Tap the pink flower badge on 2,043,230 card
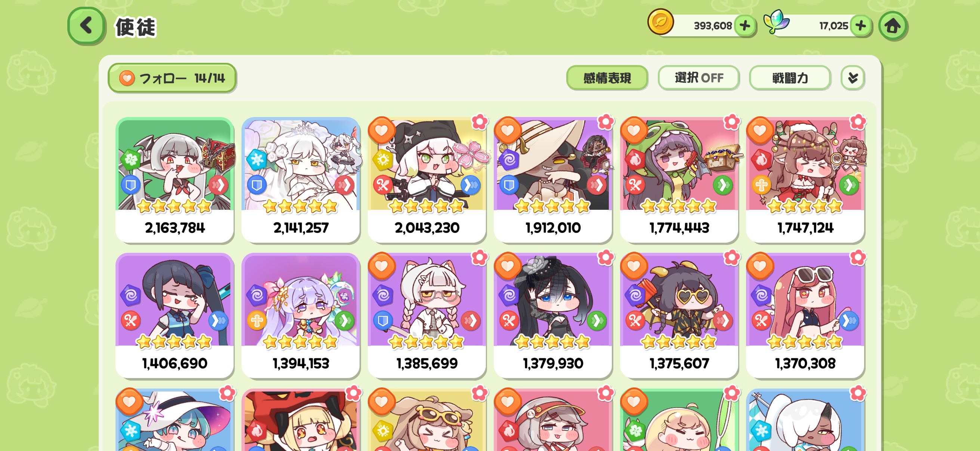 point(479,122)
